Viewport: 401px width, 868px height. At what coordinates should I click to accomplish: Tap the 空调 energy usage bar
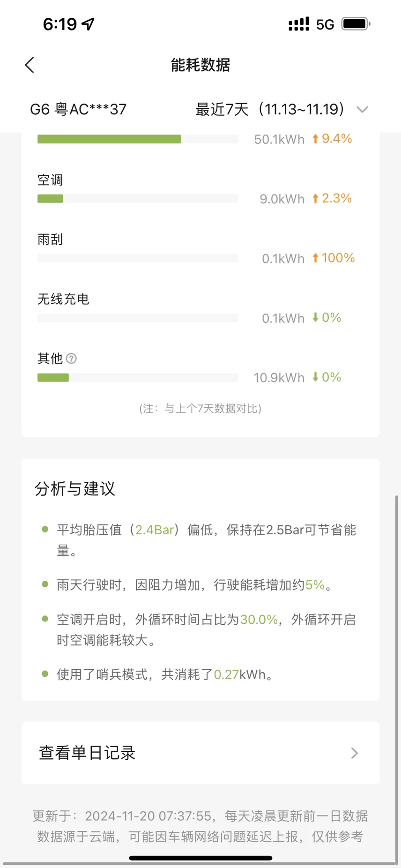[x=138, y=199]
